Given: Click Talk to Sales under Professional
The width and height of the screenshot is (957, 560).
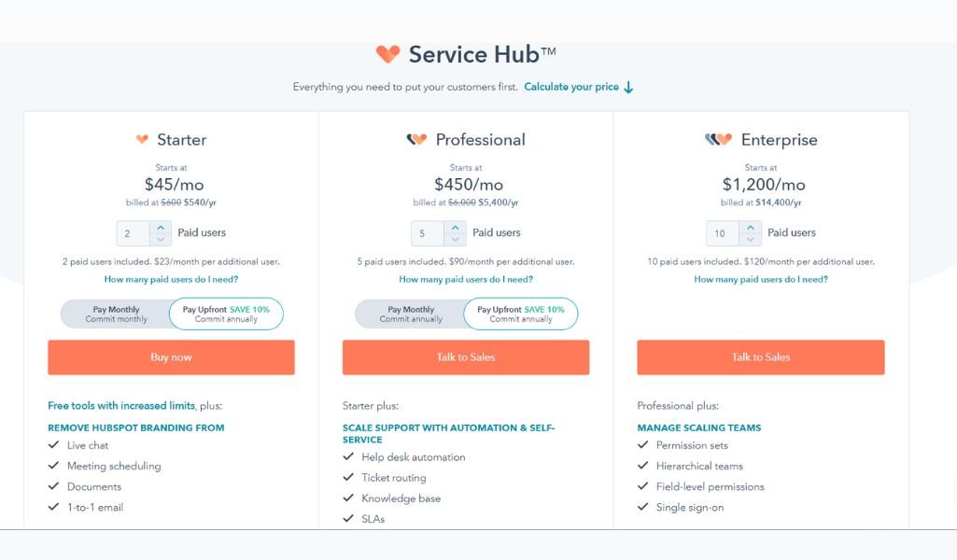Looking at the screenshot, I should tap(466, 357).
